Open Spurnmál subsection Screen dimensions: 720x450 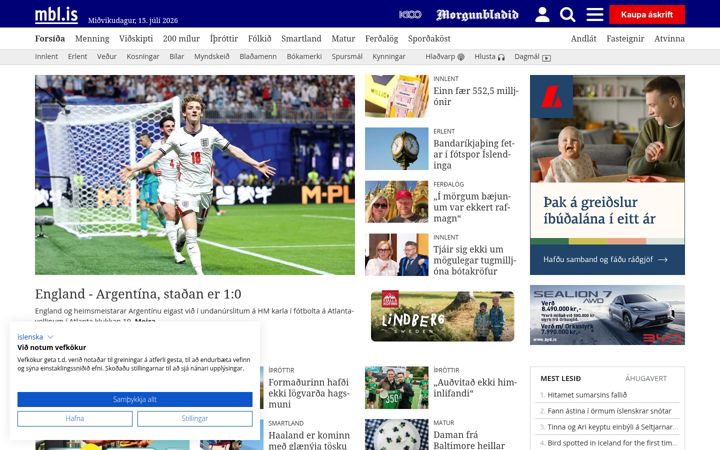[347, 56]
